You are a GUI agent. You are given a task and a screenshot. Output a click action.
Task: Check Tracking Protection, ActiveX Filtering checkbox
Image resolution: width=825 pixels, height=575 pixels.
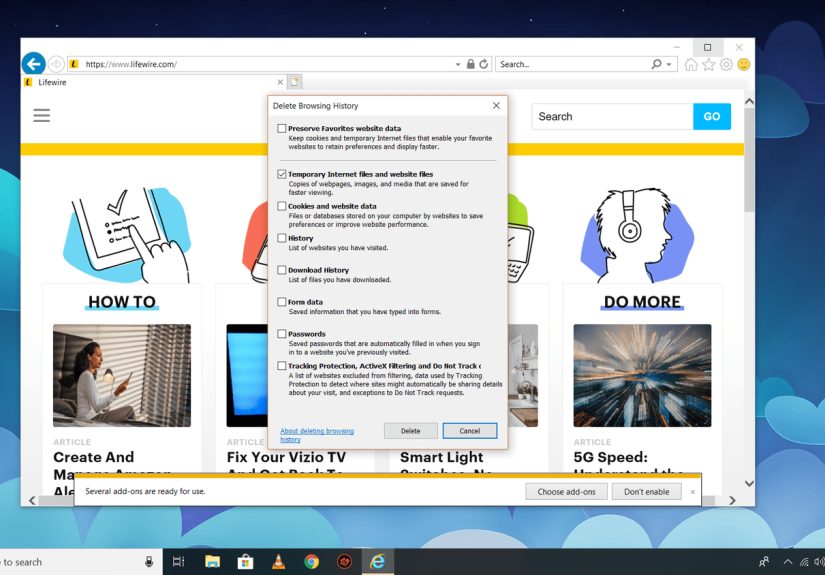click(x=282, y=366)
